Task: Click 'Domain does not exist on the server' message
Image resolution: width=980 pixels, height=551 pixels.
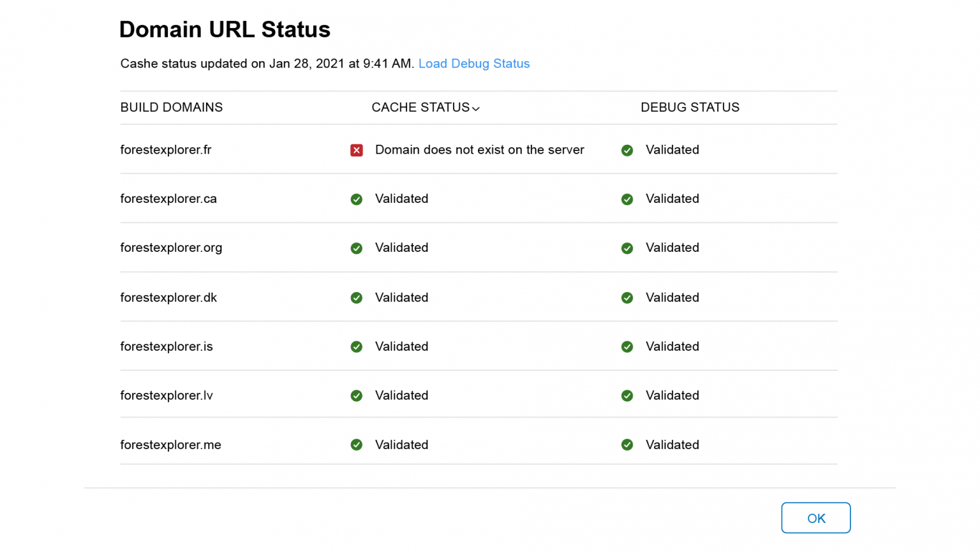Action: (480, 150)
